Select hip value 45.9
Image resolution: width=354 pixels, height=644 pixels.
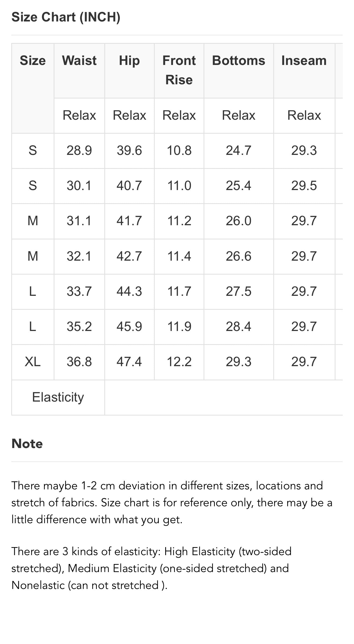click(x=129, y=326)
